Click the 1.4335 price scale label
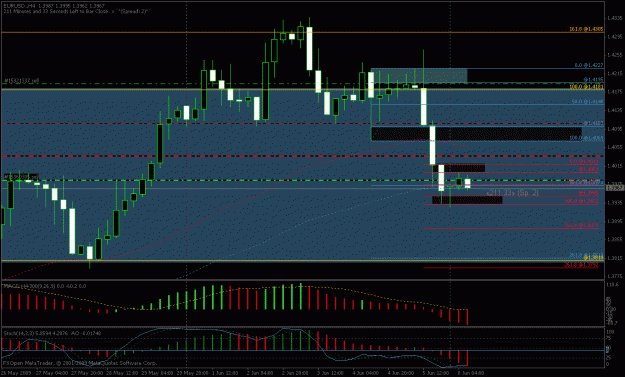The height and width of the screenshot is (377, 625). click(x=614, y=18)
